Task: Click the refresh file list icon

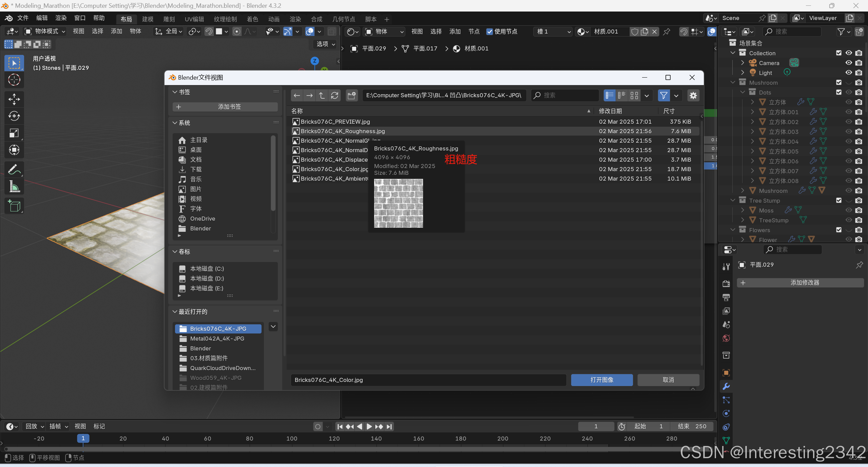Action: [x=334, y=96]
